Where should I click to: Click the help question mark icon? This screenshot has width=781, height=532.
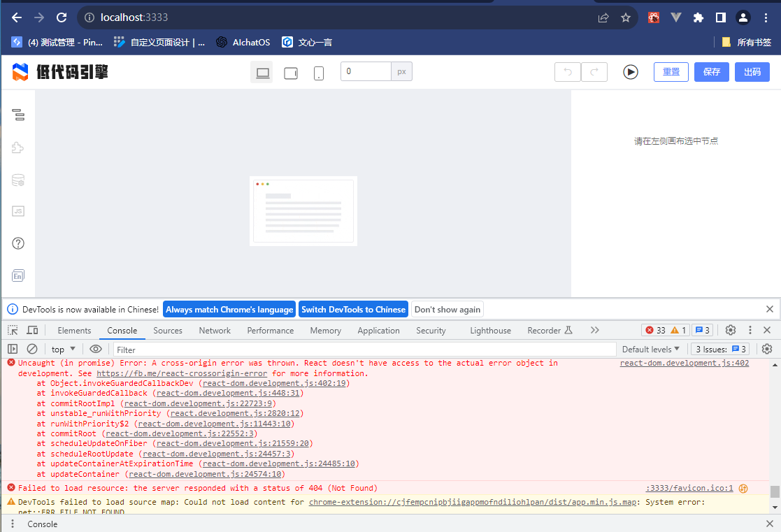pos(18,243)
